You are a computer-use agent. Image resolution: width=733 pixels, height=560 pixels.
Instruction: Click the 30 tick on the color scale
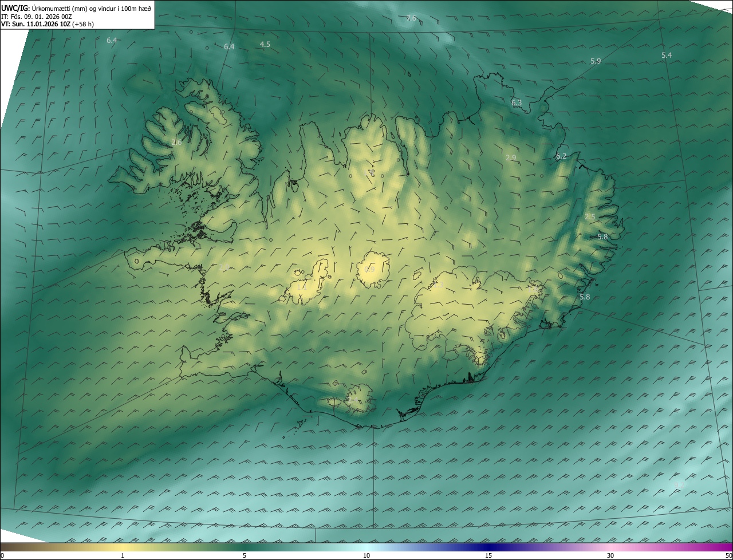click(610, 555)
